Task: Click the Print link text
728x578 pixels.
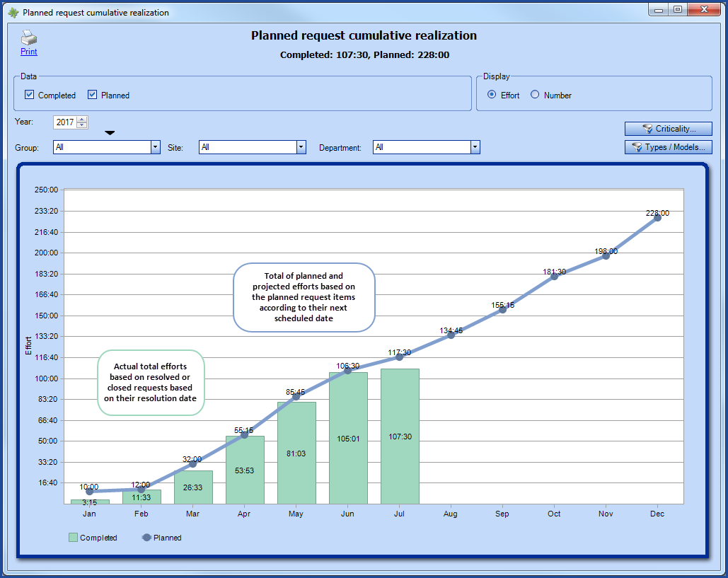Action: pos(28,51)
